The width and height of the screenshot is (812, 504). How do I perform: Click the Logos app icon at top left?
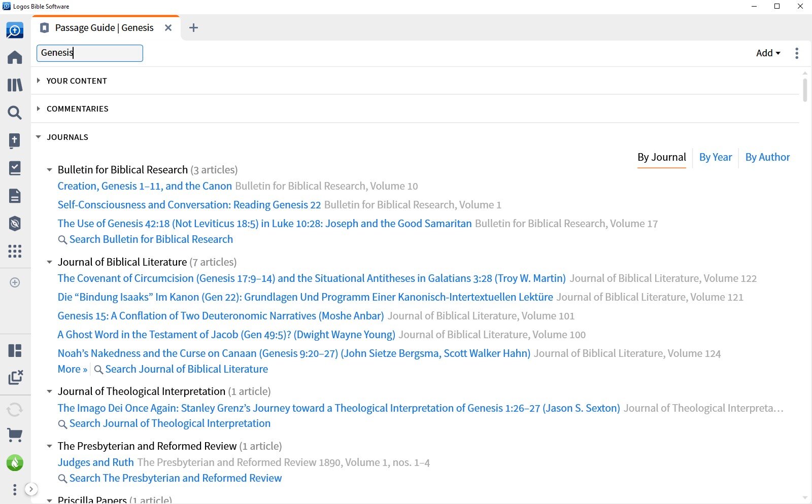[15, 30]
